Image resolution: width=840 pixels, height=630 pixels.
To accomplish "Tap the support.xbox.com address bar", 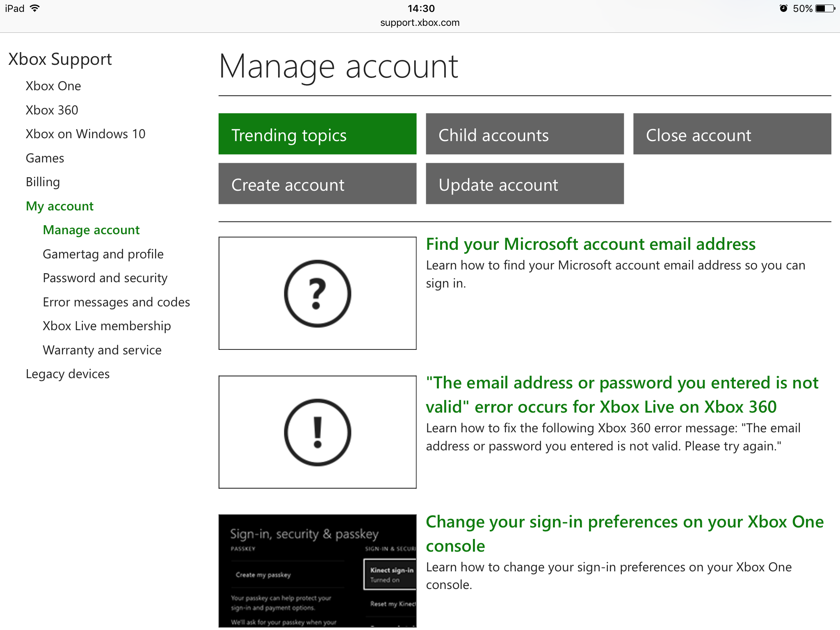I will [420, 23].
